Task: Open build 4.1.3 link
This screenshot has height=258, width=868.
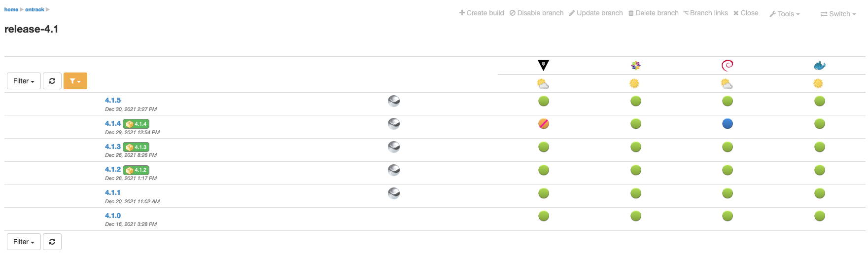Action: pyautogui.click(x=112, y=147)
